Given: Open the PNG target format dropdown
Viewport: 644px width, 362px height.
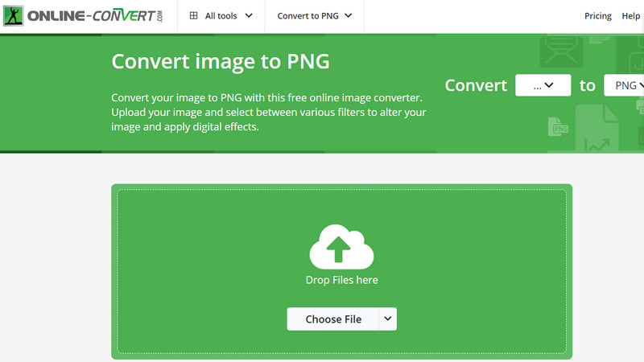Looking at the screenshot, I should tap(626, 85).
